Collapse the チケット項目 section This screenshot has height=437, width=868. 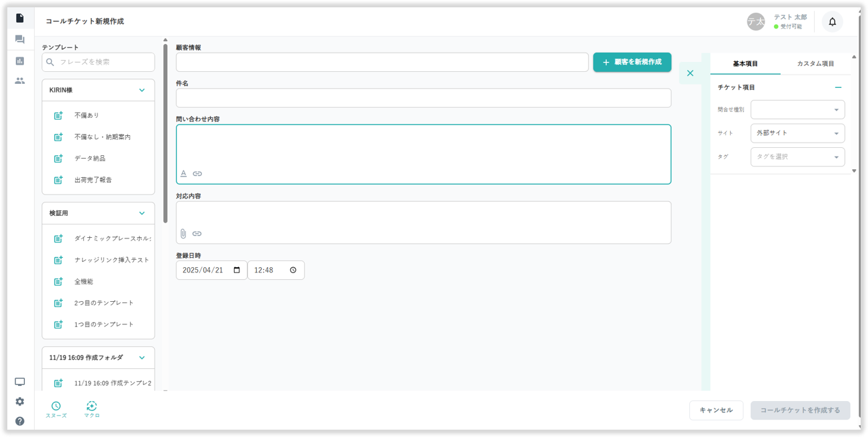point(838,87)
